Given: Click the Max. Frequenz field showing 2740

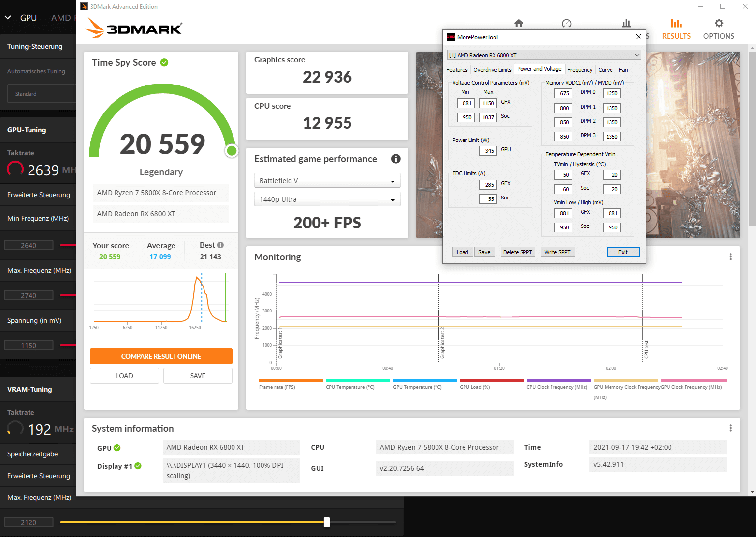Looking at the screenshot, I should (x=29, y=295).
